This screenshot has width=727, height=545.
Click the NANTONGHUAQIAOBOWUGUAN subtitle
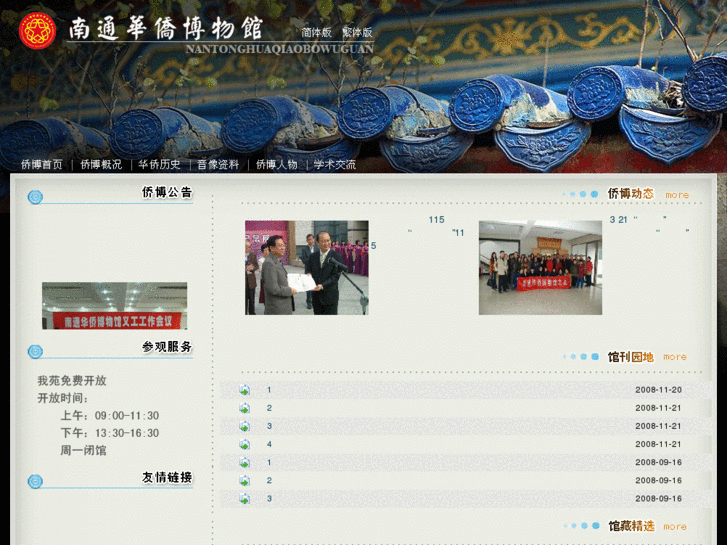(280, 49)
